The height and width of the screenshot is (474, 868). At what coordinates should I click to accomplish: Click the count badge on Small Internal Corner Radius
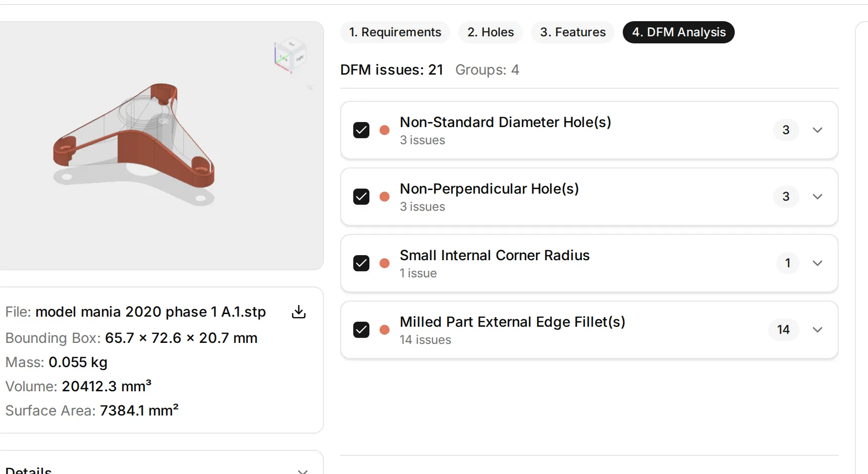coord(787,263)
